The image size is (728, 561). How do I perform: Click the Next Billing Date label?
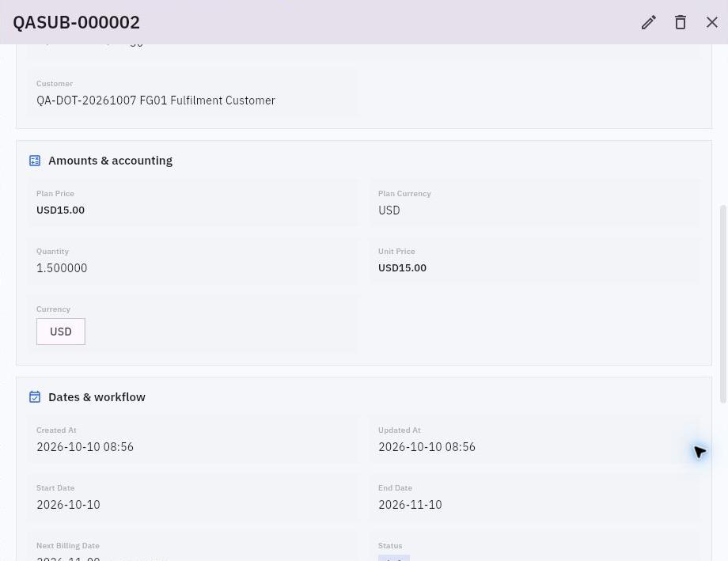pyautogui.click(x=68, y=546)
